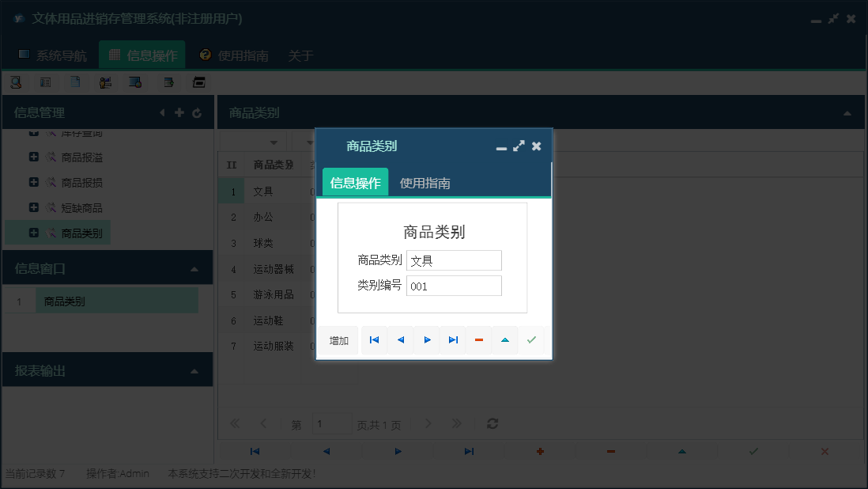Screen dimensions: 868x489
Task: Cancel changes with red X icon
Action: tap(825, 451)
